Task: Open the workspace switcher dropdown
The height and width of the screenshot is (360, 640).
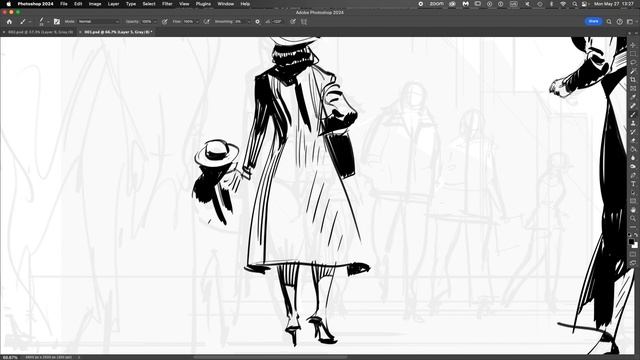Action: (x=631, y=22)
